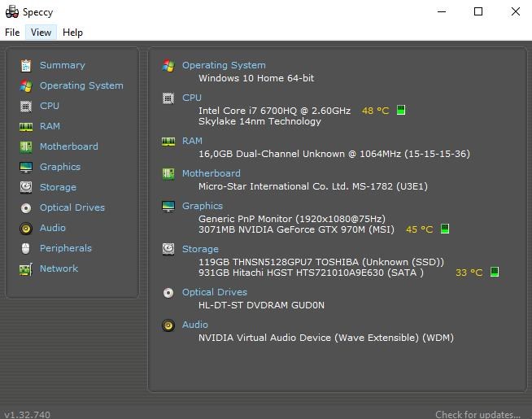Click the green CPU temperature indicator icon
This screenshot has width=532, height=419.
[401, 111]
